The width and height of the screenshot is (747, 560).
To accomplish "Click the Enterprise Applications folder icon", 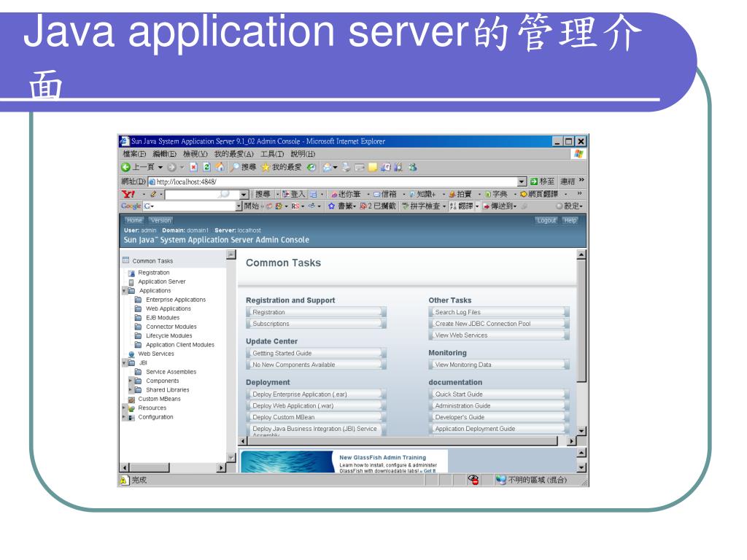I will 138,300.
